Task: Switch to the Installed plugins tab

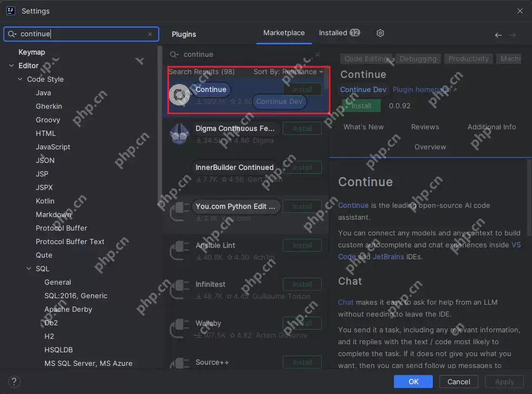Action: (339, 33)
